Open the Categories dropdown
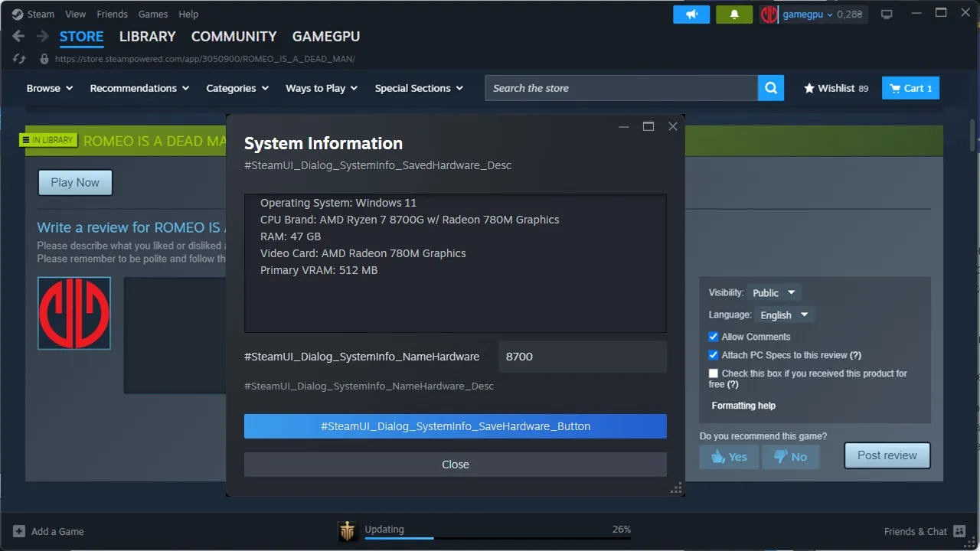This screenshot has height=551, width=980. [237, 88]
